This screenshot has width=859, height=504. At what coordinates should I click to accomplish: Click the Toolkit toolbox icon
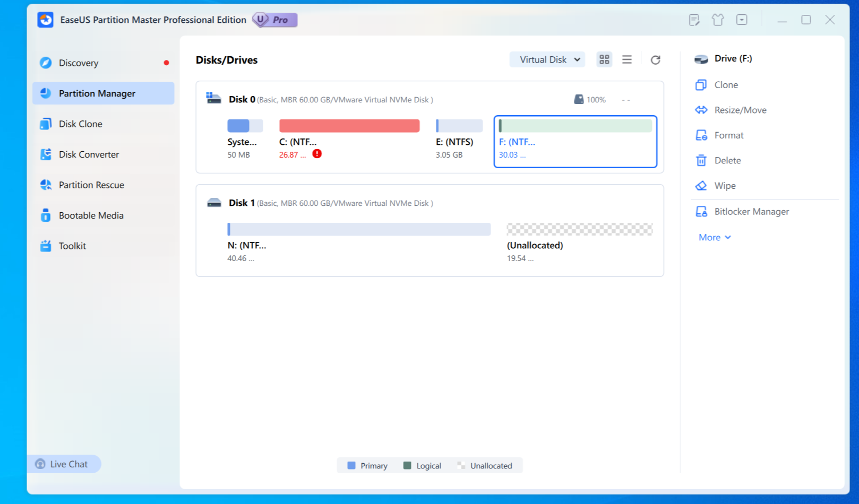click(x=46, y=246)
